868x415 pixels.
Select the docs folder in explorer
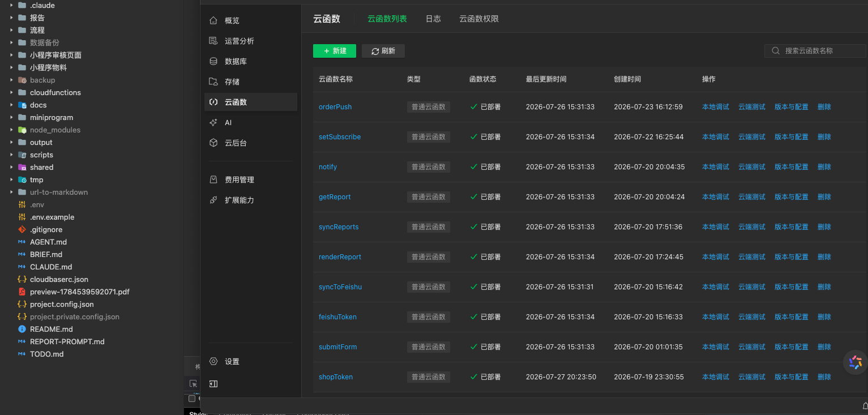tap(39, 105)
